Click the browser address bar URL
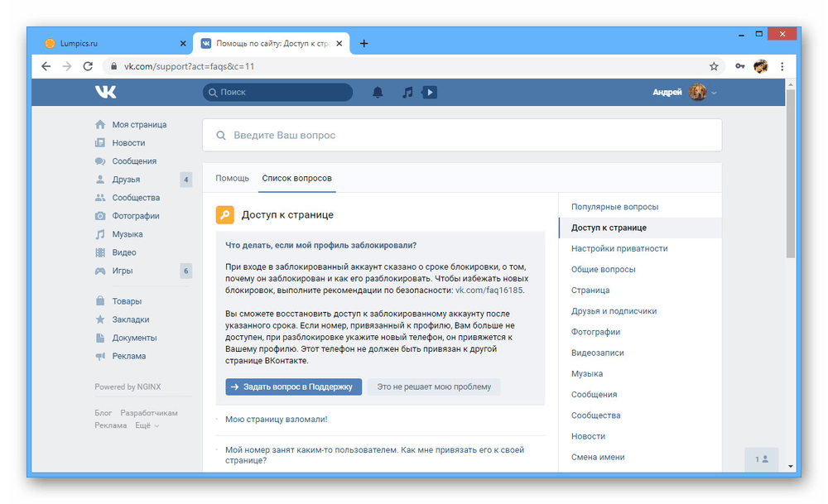 [x=189, y=66]
